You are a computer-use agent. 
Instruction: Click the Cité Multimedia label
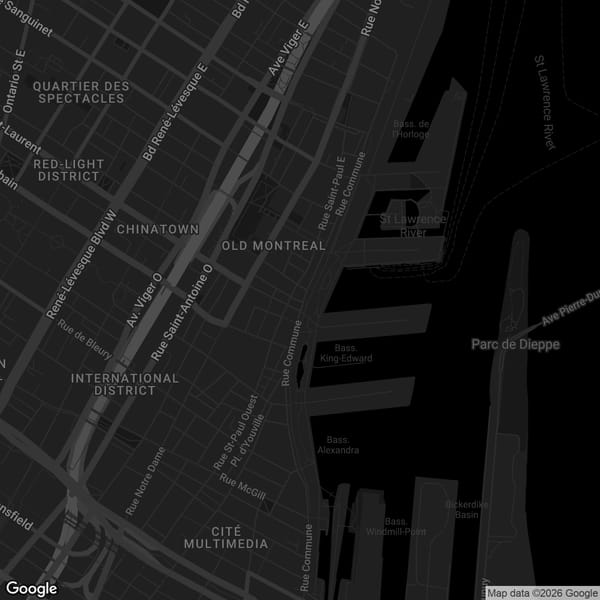click(226, 536)
